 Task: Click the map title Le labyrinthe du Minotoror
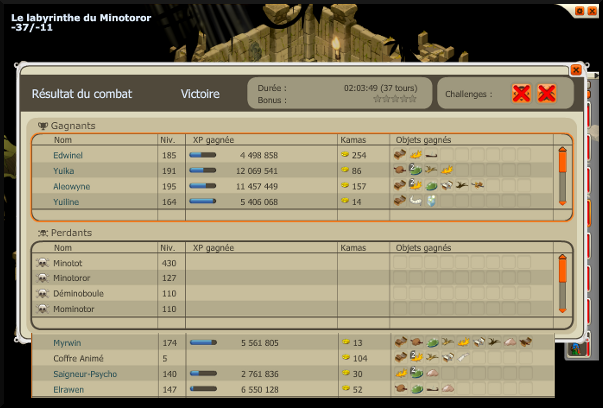click(81, 18)
